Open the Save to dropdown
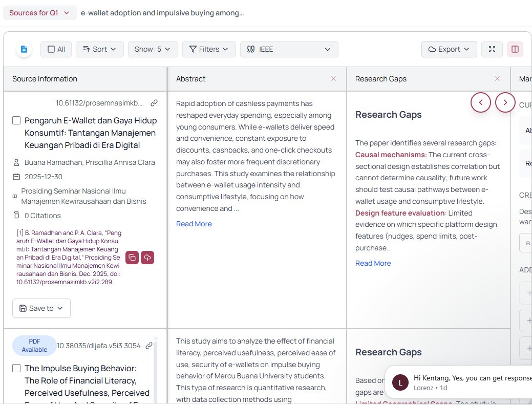The width and height of the screenshot is (532, 405). (x=41, y=308)
